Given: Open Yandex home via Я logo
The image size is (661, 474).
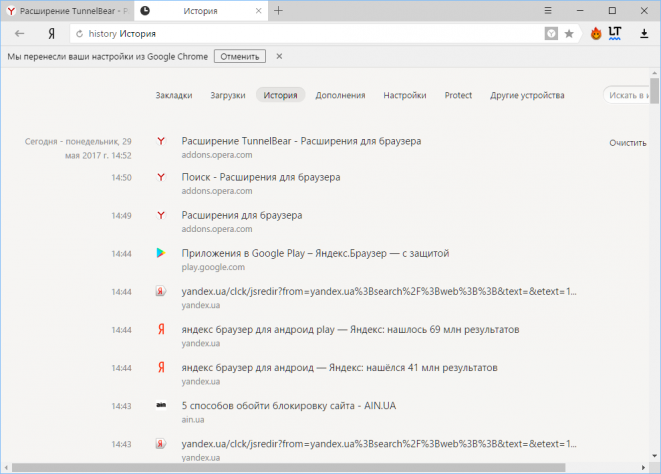Looking at the screenshot, I should 51,34.
